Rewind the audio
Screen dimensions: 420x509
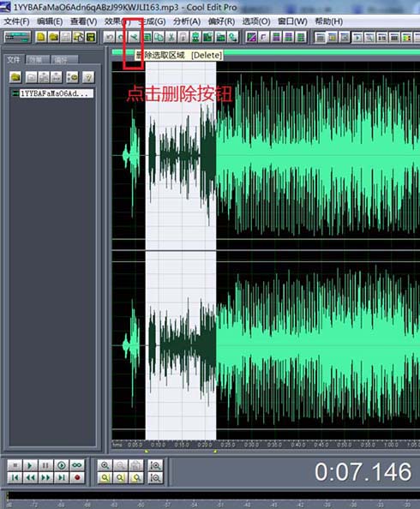coord(30,477)
